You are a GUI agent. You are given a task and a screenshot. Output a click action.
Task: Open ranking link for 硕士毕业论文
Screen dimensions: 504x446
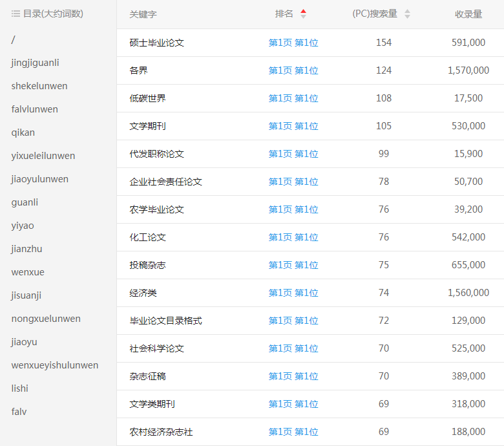[x=293, y=43]
